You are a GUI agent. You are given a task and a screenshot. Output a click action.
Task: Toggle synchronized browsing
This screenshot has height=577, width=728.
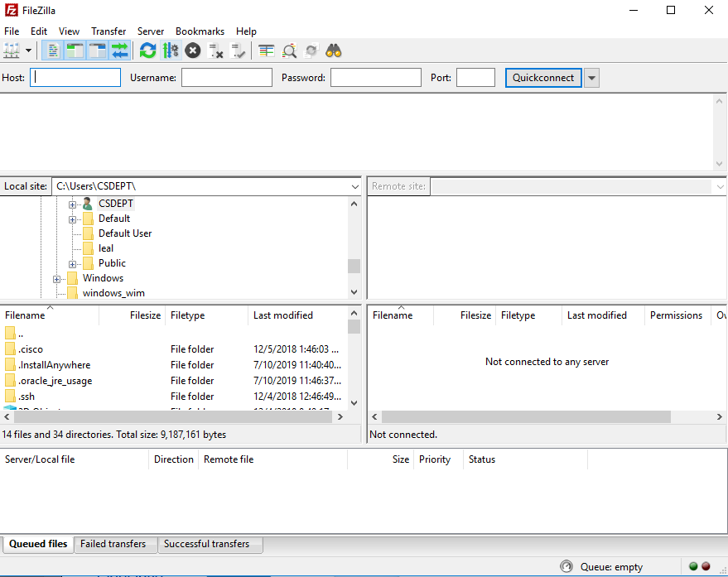point(311,50)
